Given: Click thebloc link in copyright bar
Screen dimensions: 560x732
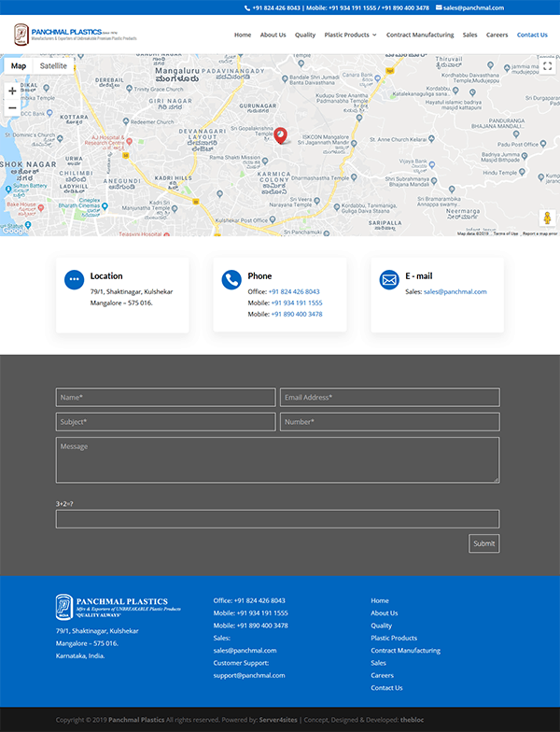Looking at the screenshot, I should [x=413, y=720].
